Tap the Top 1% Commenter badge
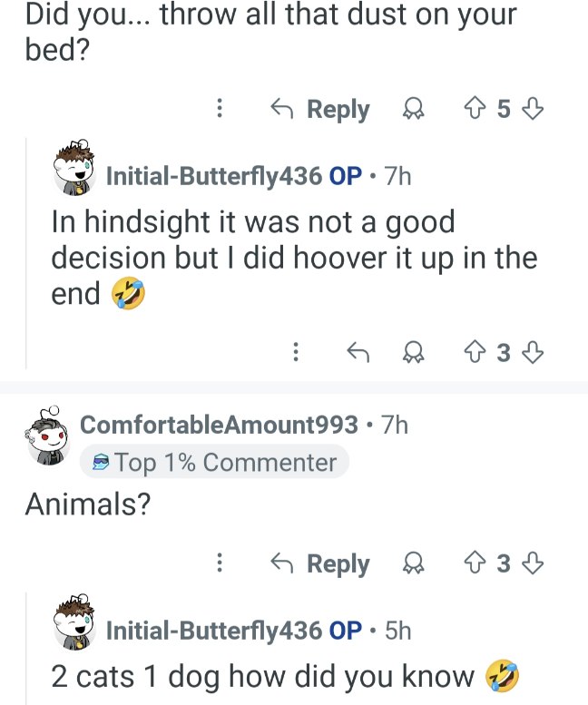The width and height of the screenshot is (588, 705). tap(213, 463)
